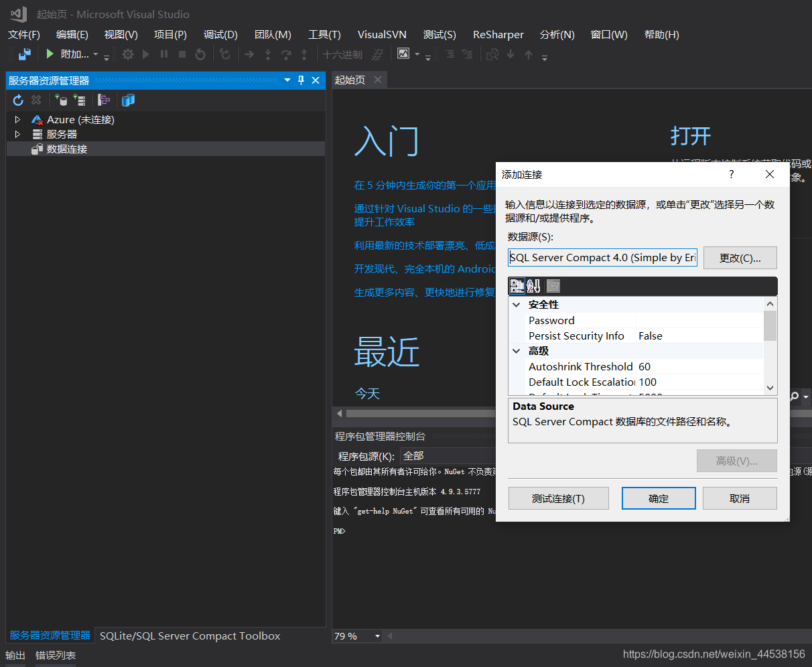Click the Step Over toolbar icon
This screenshot has height=667, width=812.
286,54
